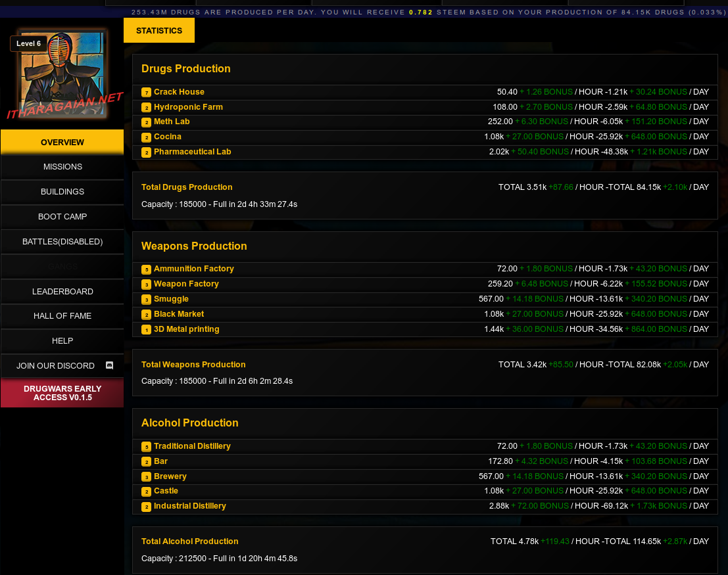Click the Hydroponic Farm link
This screenshot has width=728, height=575.
click(x=188, y=107)
